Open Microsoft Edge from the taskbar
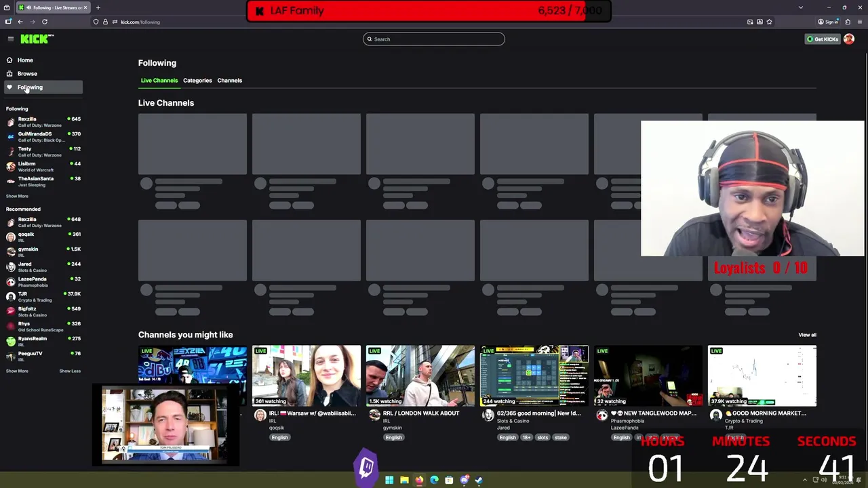This screenshot has width=868, height=488. tap(434, 480)
